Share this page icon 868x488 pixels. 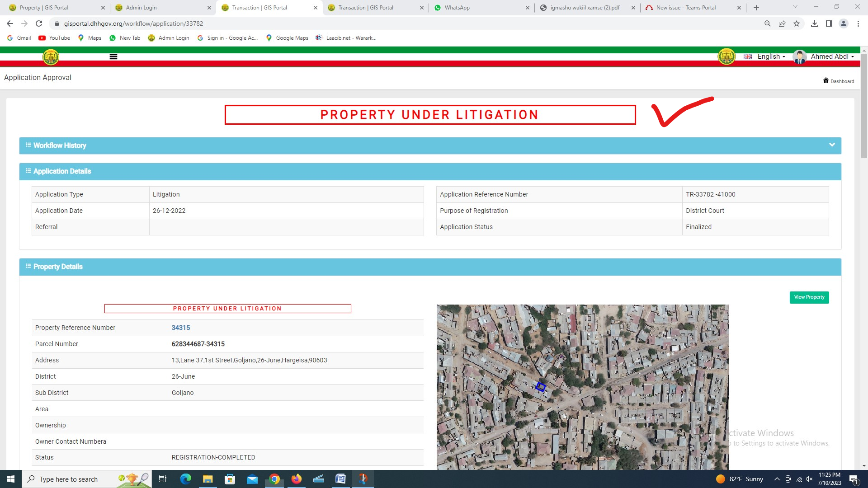[782, 23]
